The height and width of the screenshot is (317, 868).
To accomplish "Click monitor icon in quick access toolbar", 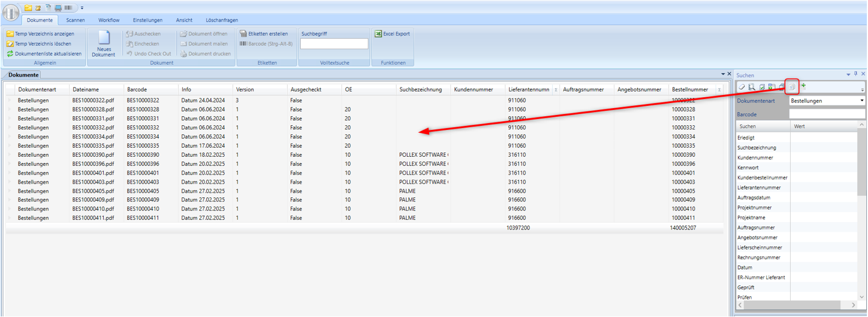I will coord(58,8).
